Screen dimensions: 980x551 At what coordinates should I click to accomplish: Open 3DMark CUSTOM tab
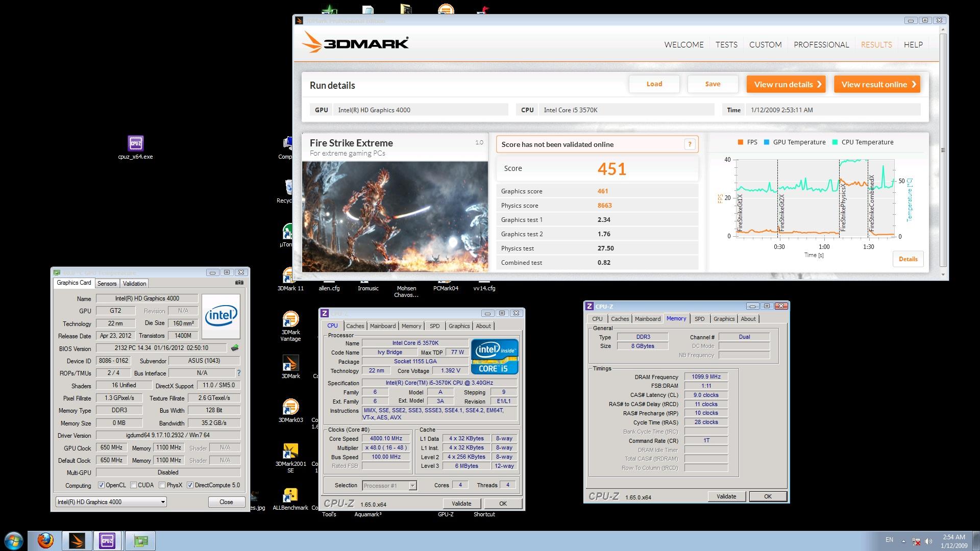tap(765, 45)
